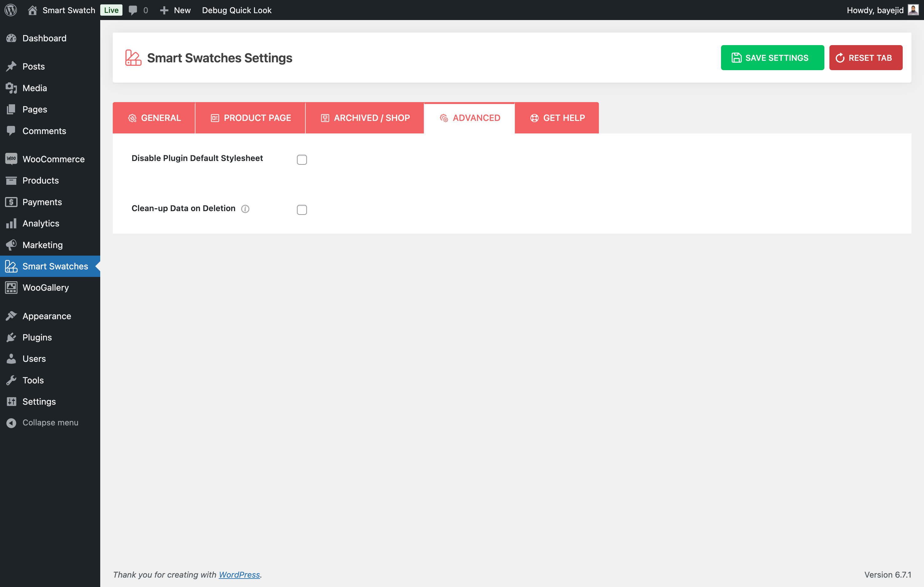Open the comments bubble icon in admin bar
The width and height of the screenshot is (924, 587).
pos(133,10)
